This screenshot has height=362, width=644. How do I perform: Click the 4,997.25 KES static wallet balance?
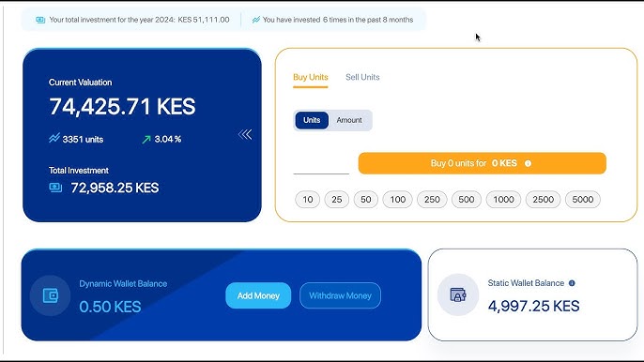point(533,306)
